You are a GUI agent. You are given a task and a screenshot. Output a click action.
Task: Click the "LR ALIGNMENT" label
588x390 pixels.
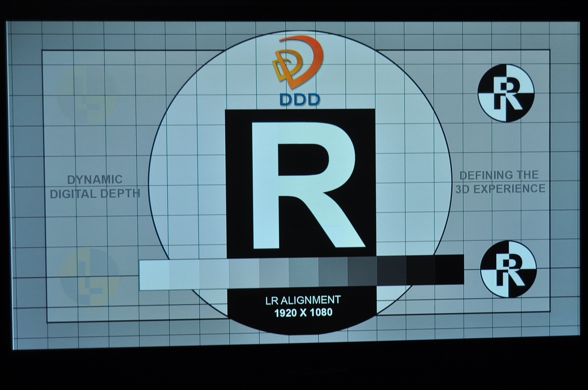tap(303, 300)
